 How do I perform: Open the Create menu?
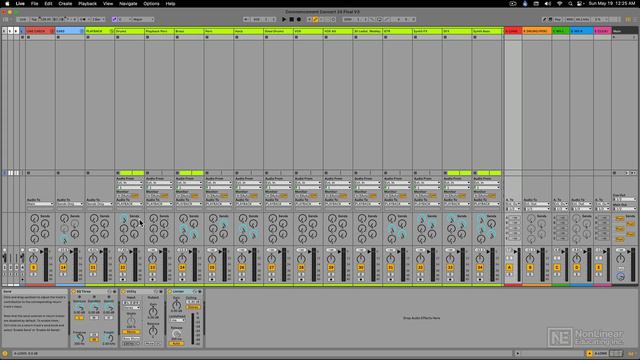click(65, 4)
